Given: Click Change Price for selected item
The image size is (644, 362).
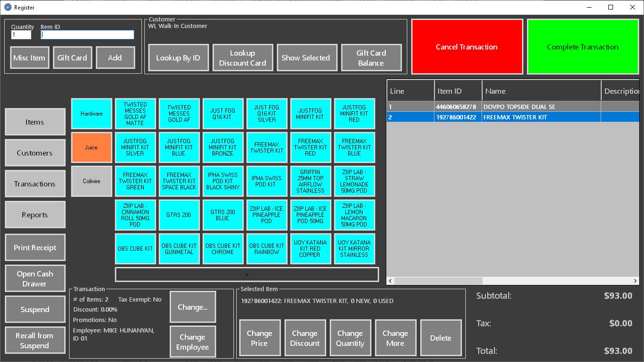Looking at the screenshot, I should click(260, 338).
